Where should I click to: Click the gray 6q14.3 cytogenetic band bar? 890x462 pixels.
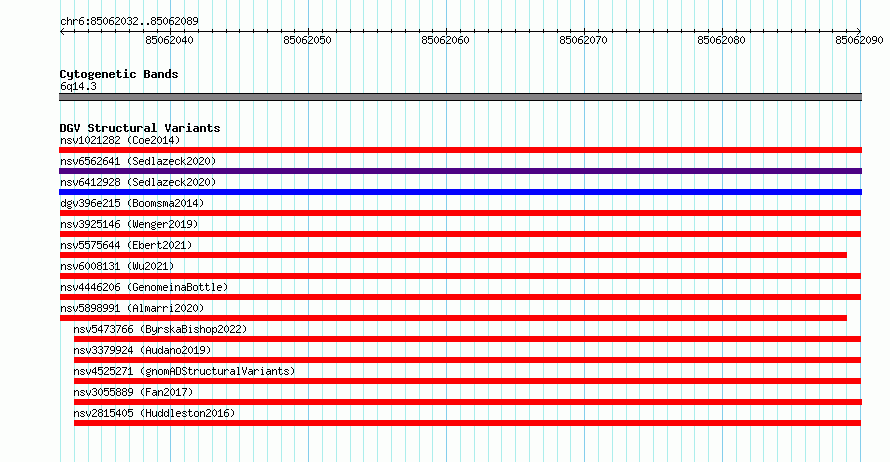tap(460, 97)
